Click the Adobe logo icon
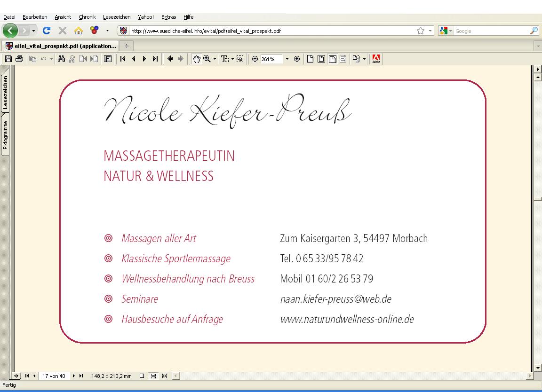Image resolution: width=542 pixels, height=392 pixels. (x=376, y=59)
